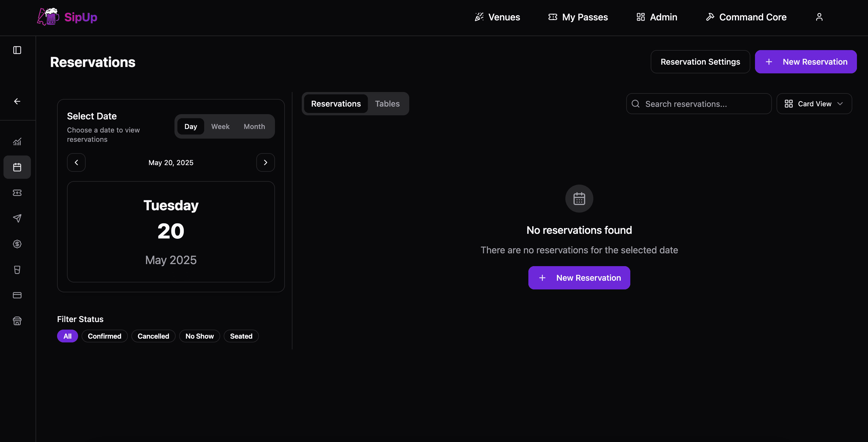Go to next date with right chevron
868x442 pixels.
tap(265, 162)
